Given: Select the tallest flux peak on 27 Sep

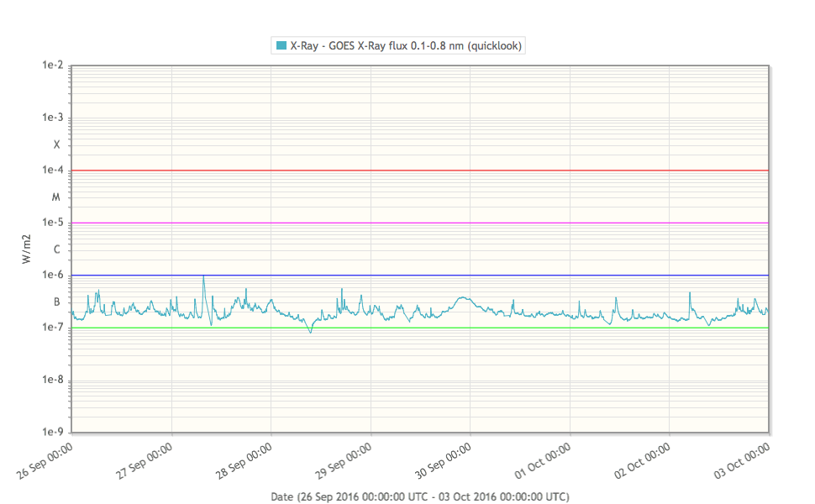Looking at the screenshot, I should 203,276.
